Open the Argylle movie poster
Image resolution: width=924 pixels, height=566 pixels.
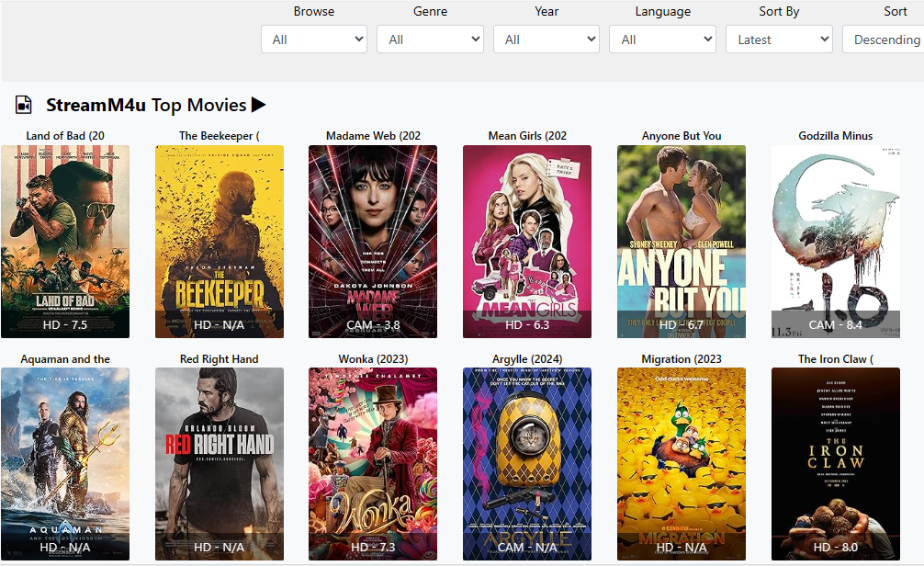[527, 464]
